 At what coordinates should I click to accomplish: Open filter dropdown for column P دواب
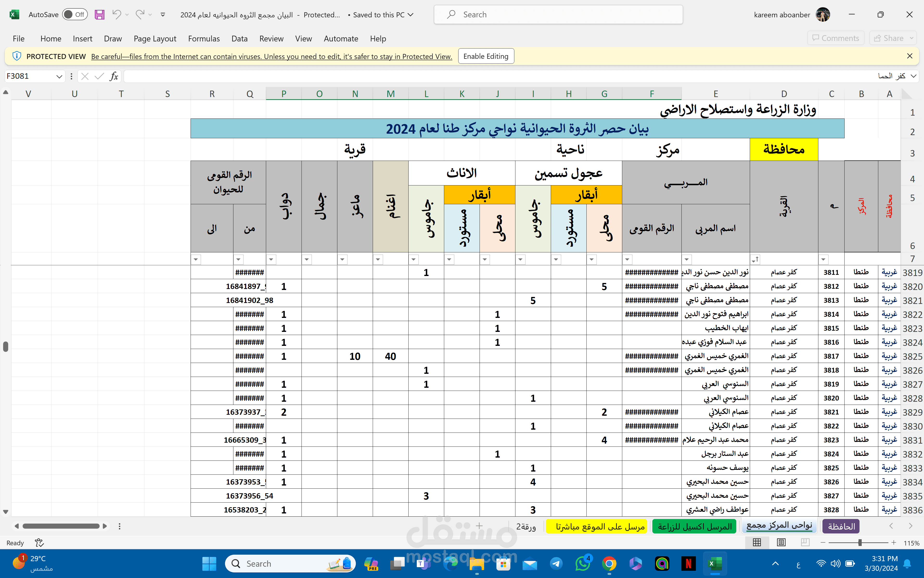(x=271, y=260)
